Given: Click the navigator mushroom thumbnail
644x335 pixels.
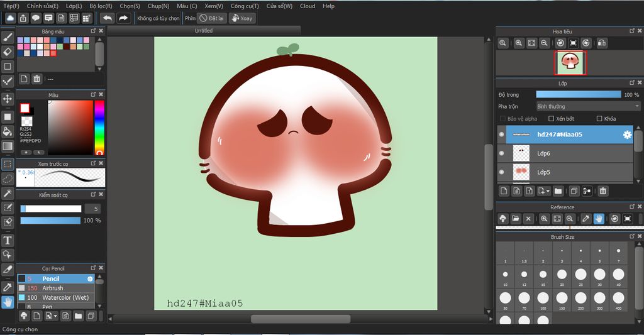Looking at the screenshot, I should [570, 63].
